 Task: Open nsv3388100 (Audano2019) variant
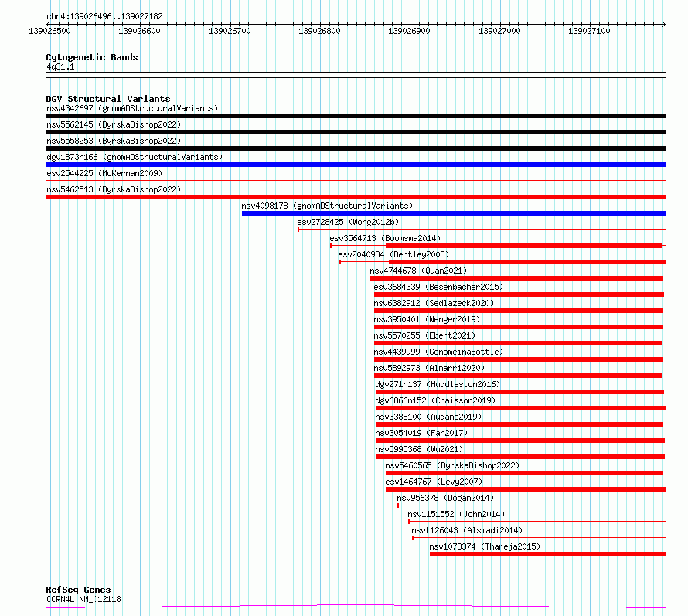pos(428,417)
